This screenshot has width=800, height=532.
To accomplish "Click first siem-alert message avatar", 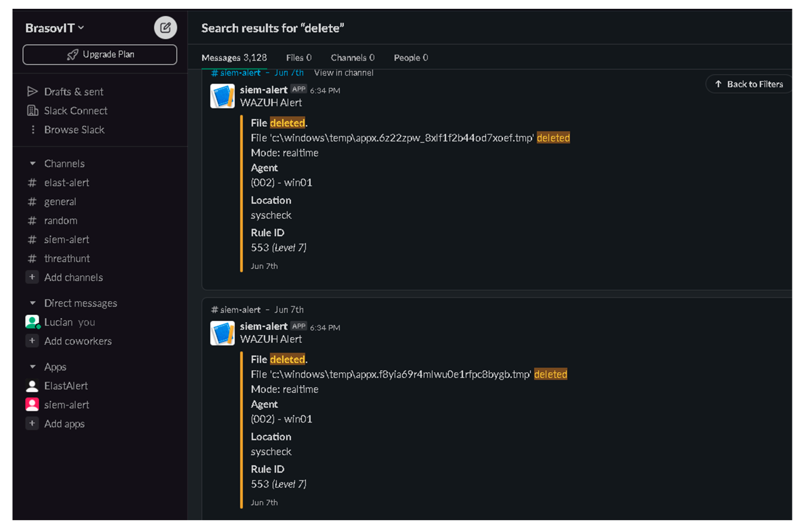I will pyautogui.click(x=222, y=96).
